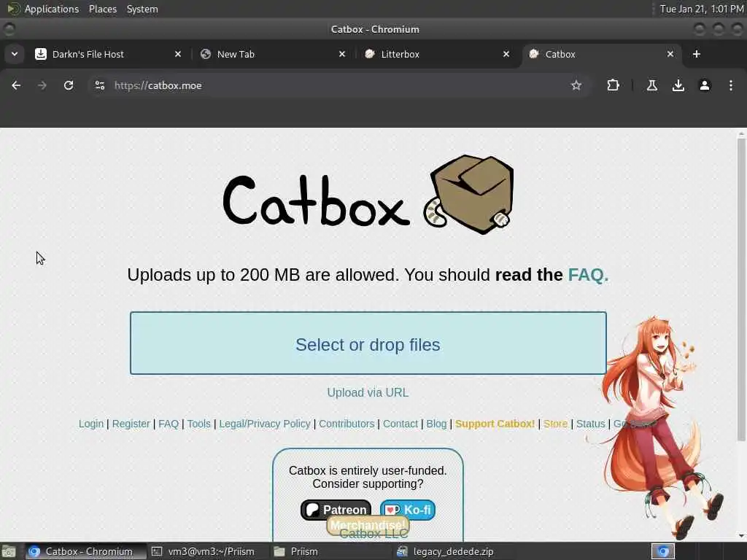Switch to Priism folder taskbar item
Viewport: 747px width, 560px height.
[331, 551]
